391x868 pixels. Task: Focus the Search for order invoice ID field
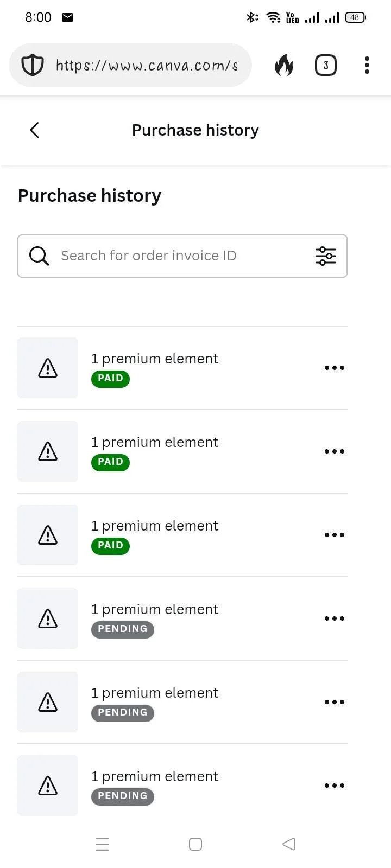coord(182,256)
